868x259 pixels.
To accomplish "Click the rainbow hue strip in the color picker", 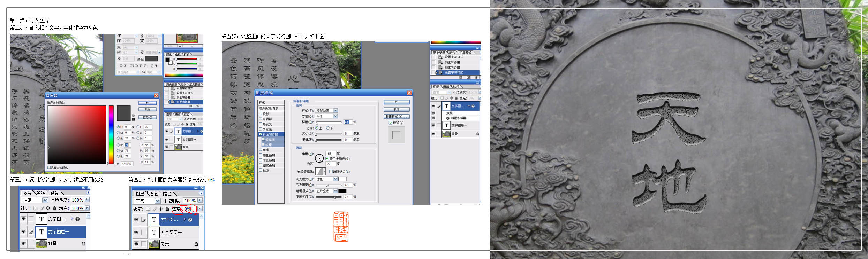I will [x=111, y=134].
